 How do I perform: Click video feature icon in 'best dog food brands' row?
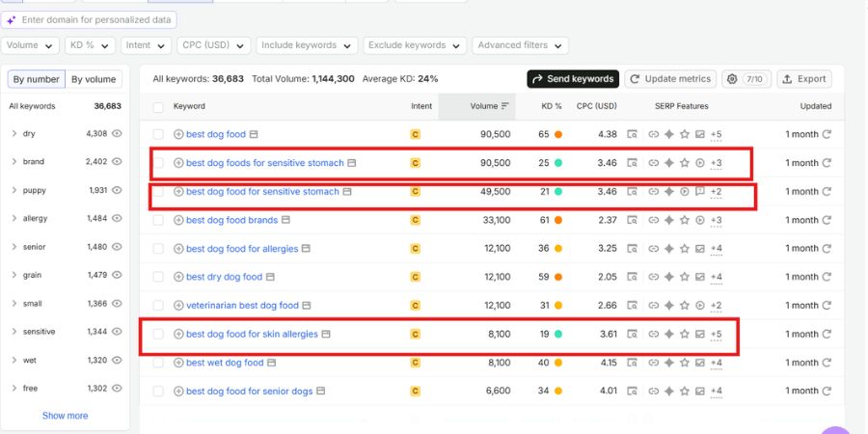(x=700, y=220)
